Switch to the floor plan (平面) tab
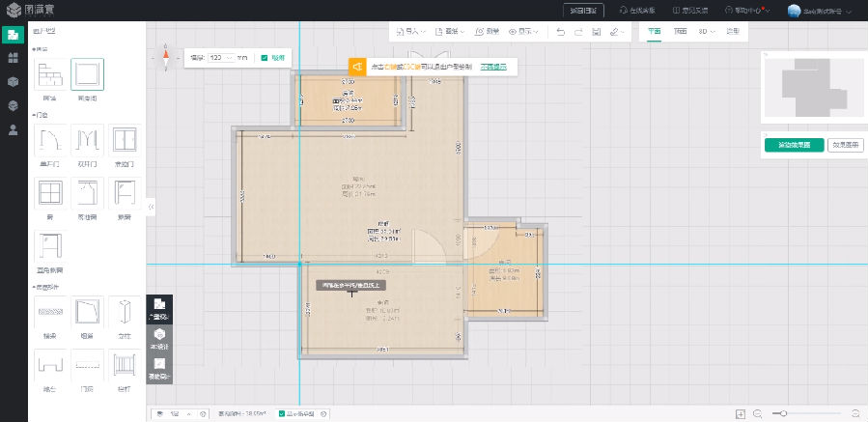Viewport: 868px width, 422px height. point(655,32)
